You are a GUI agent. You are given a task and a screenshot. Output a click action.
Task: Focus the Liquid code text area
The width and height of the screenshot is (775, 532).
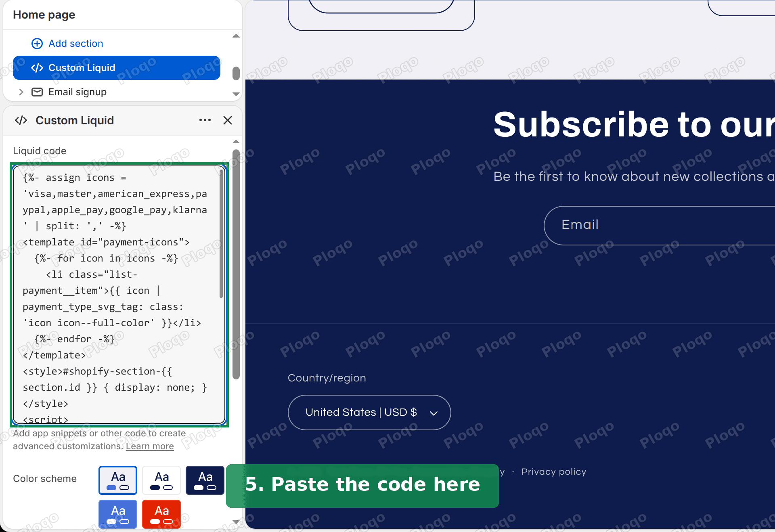[x=119, y=295]
